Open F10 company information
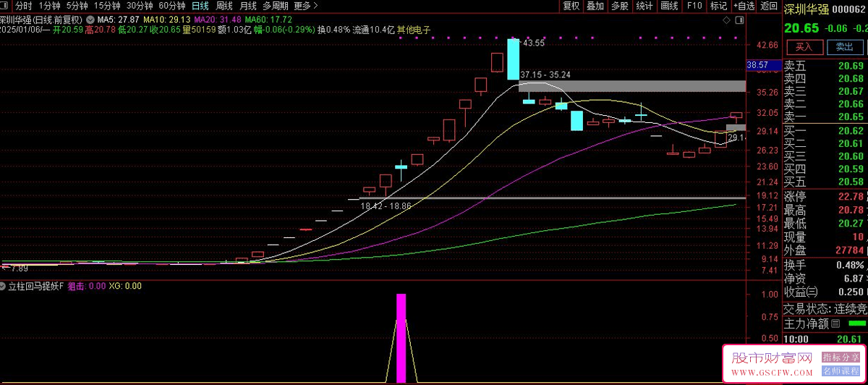Viewport: 868px width, 385px height. [x=694, y=5]
